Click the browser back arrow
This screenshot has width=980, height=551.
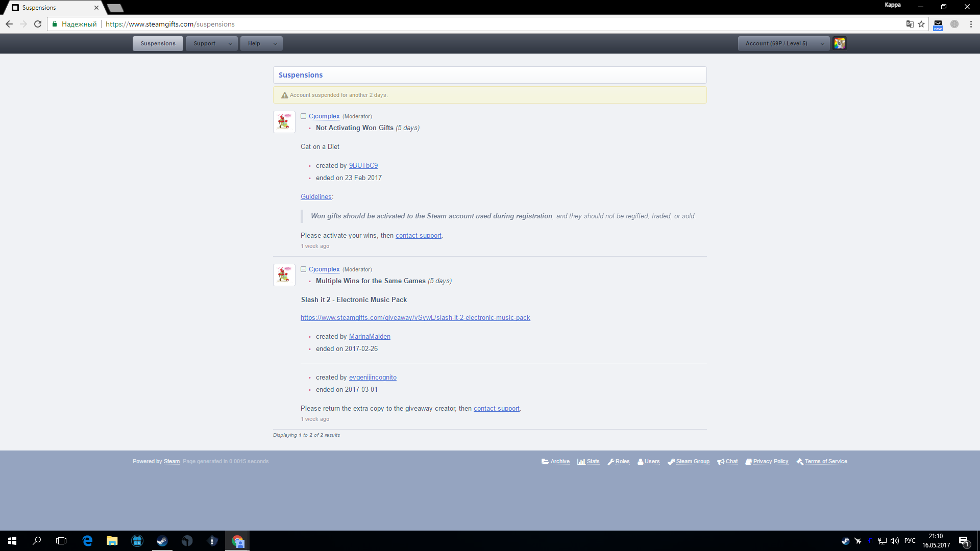(x=9, y=24)
